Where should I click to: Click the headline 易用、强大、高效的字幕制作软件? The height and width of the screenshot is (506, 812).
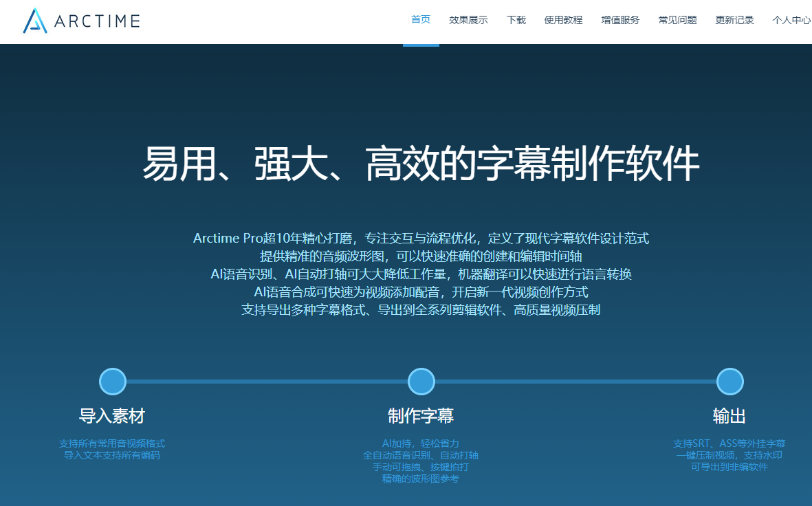(421, 164)
